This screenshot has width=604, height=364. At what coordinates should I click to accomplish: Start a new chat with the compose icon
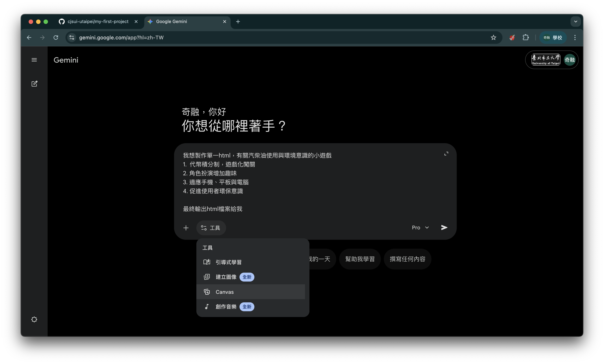click(34, 84)
